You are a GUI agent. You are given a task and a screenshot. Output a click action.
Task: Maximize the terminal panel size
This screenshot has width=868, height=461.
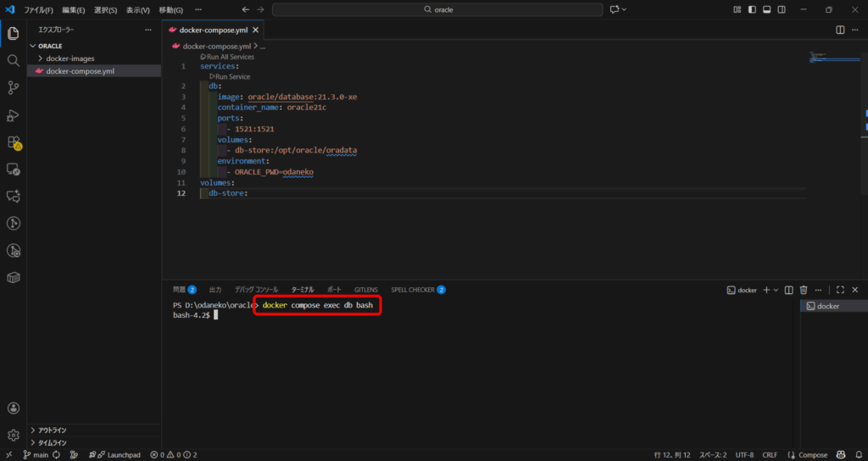[x=840, y=290]
